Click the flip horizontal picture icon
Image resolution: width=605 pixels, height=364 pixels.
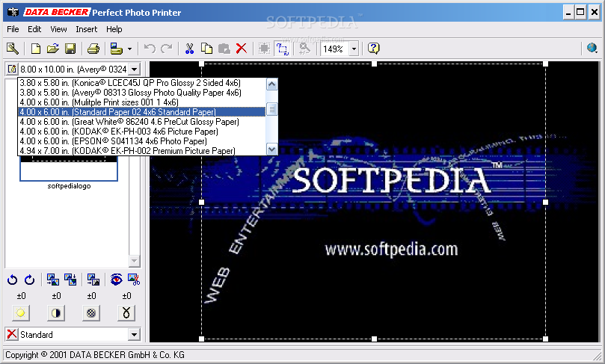pos(53,280)
